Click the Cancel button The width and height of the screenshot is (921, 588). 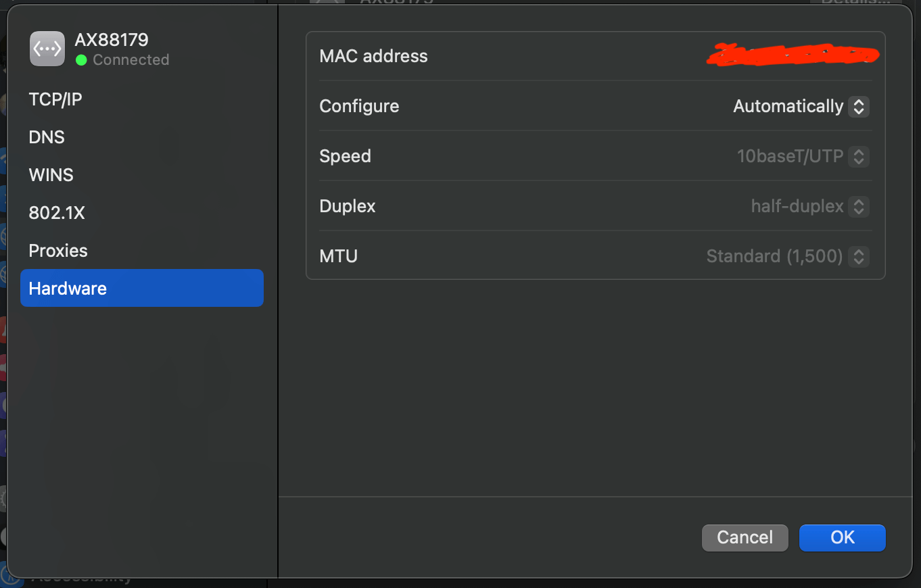point(745,537)
